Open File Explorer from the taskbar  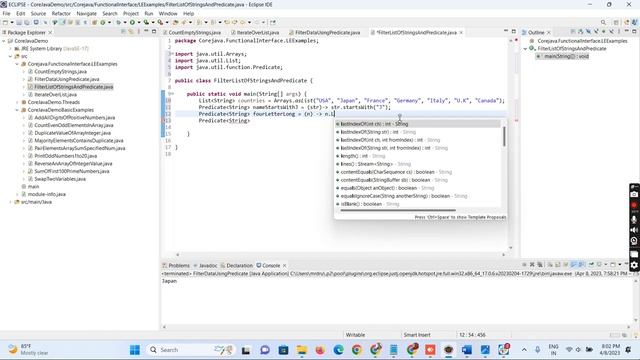[x=302, y=350]
